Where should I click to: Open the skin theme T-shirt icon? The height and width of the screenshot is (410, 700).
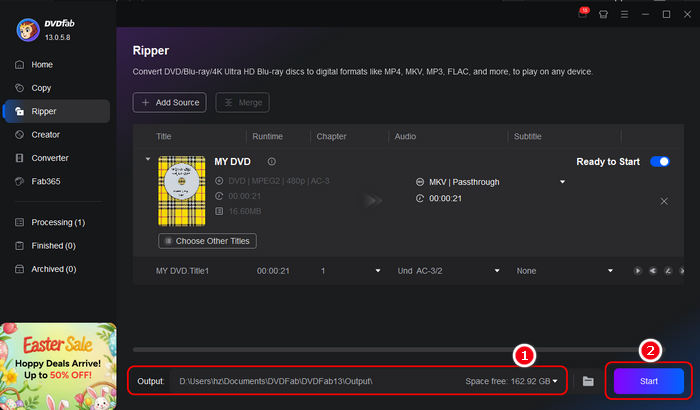pyautogui.click(x=603, y=14)
